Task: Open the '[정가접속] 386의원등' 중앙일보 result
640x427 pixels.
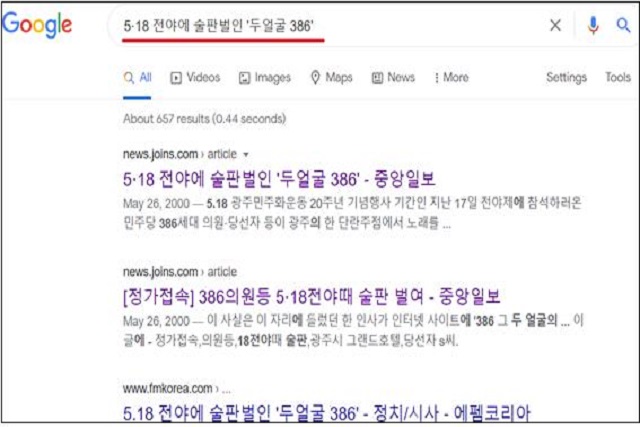Action: click(x=312, y=296)
